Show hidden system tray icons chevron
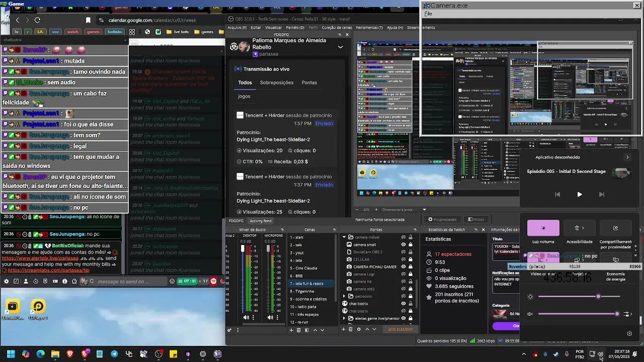The image size is (644, 362). click(x=524, y=354)
